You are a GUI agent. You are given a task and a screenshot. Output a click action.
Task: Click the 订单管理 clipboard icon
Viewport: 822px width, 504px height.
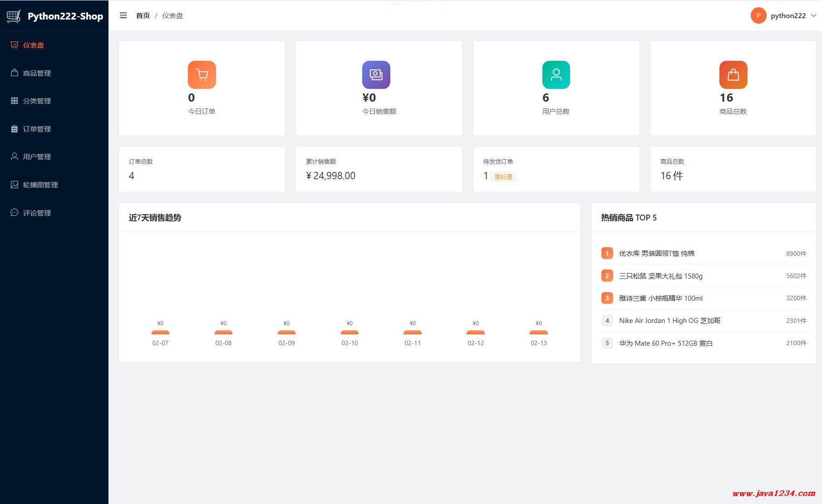click(x=15, y=129)
